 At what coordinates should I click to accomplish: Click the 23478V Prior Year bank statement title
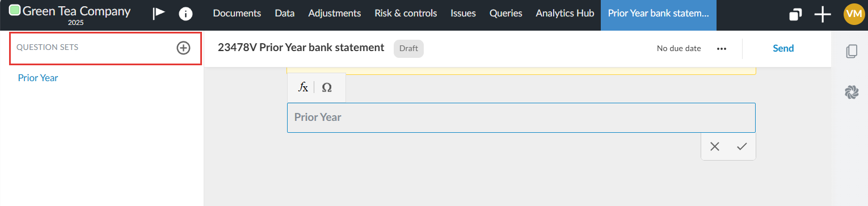click(301, 48)
